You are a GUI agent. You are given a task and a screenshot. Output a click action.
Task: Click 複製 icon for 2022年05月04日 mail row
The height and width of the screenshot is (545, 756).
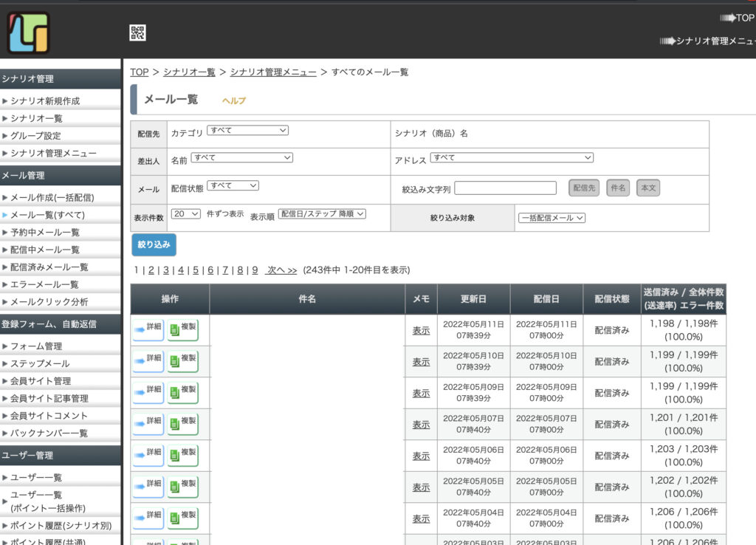click(182, 518)
